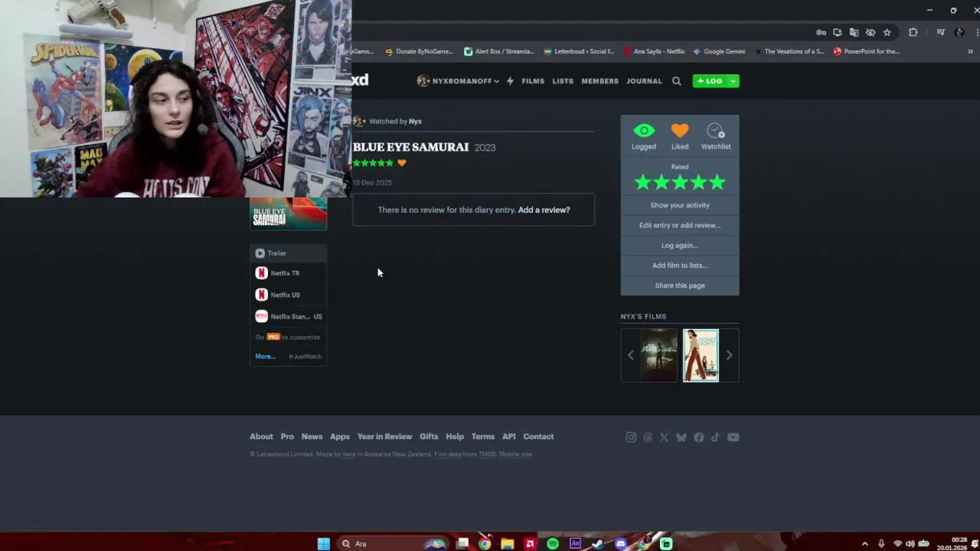Go to the previous film in Nyx's Films
This screenshot has width=980, height=551.
[631, 355]
